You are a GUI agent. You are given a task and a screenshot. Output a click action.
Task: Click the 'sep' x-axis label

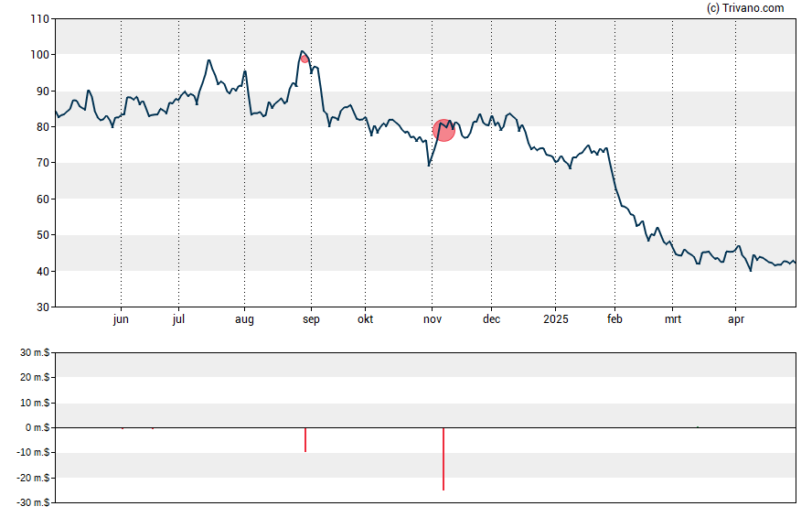311,319
